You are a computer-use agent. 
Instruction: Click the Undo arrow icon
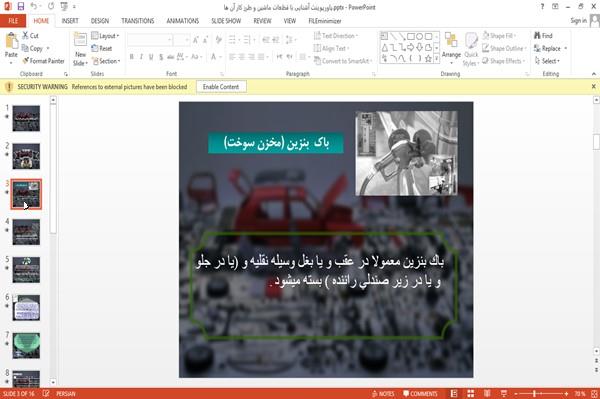point(33,7)
